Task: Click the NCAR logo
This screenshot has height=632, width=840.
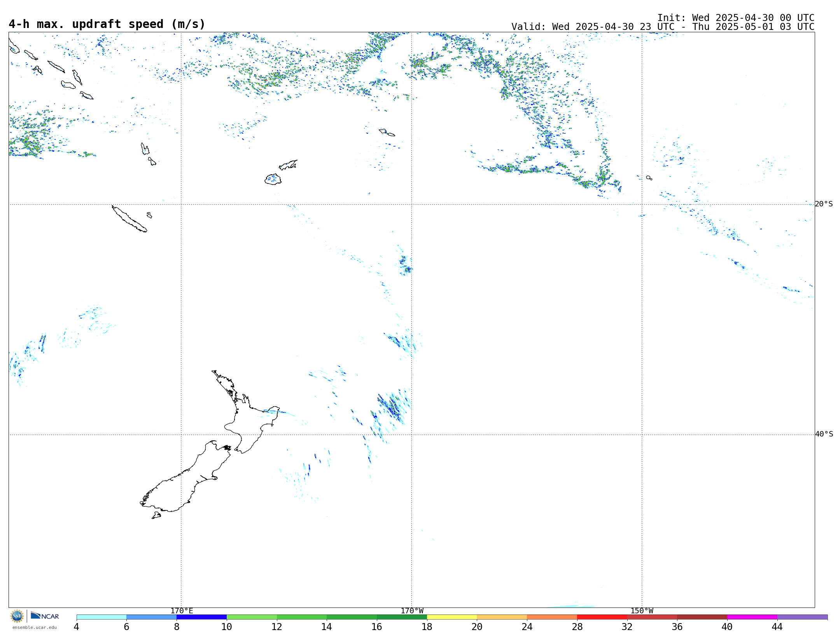Action: (x=45, y=616)
